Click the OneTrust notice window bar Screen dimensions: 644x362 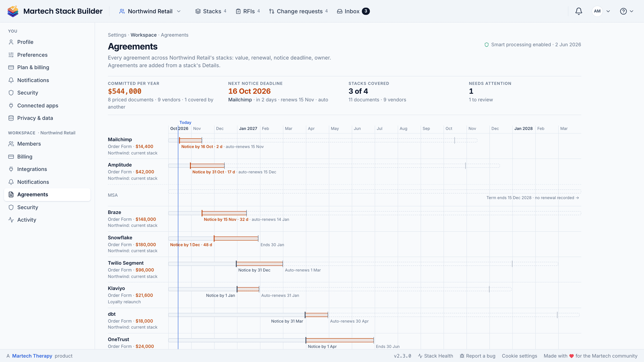pyautogui.click(x=340, y=340)
